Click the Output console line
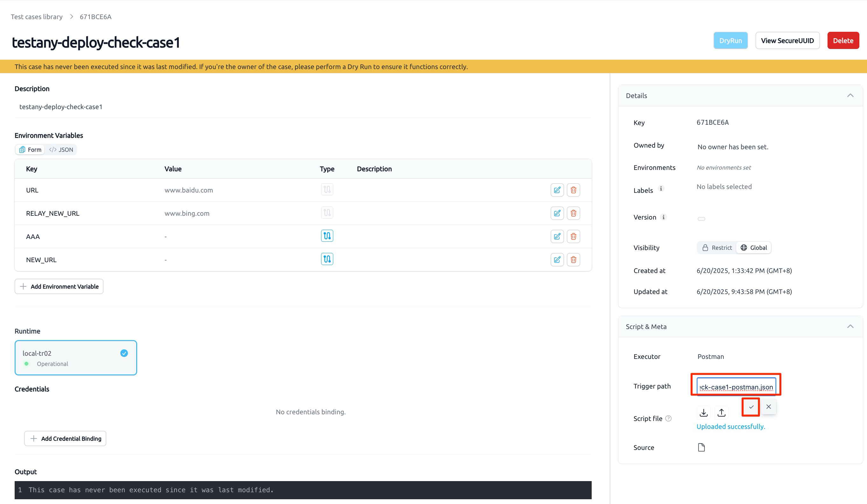The image size is (867, 504). 303,490
